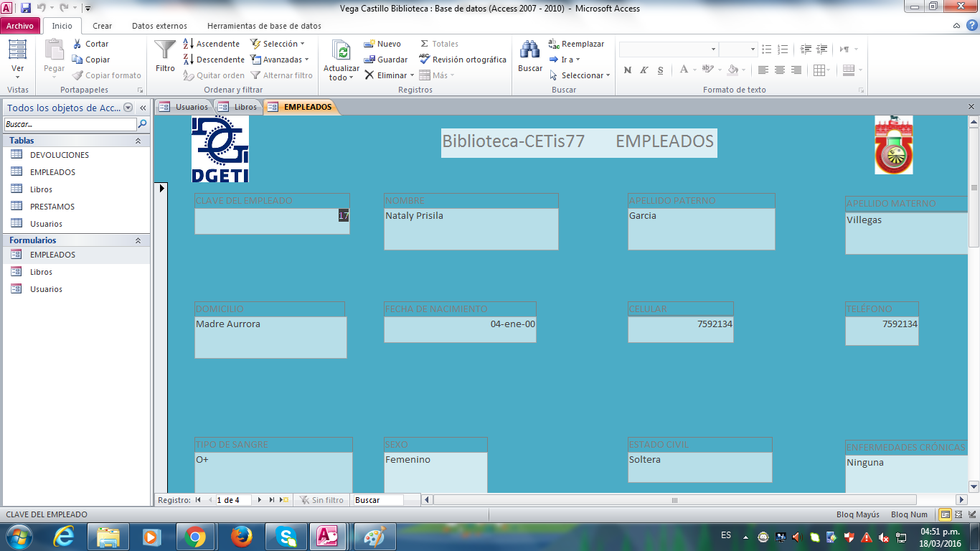Viewport: 980px width, 551px height.
Task: Collapse the Tablas group in navigation pane
Action: pyautogui.click(x=138, y=141)
